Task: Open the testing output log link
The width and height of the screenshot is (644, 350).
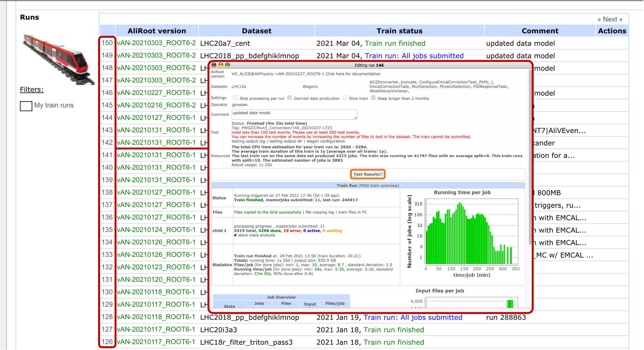Action: [248, 141]
